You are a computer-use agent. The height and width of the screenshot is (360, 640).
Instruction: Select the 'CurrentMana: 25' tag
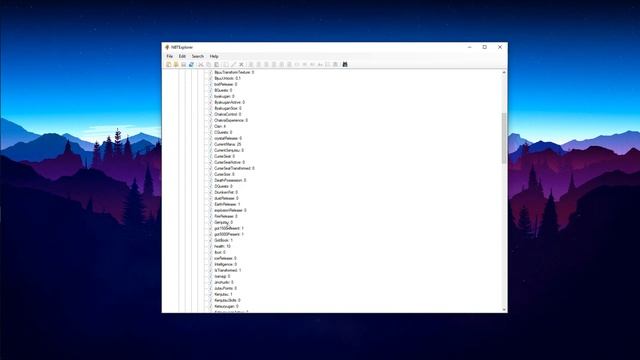[x=227, y=144]
